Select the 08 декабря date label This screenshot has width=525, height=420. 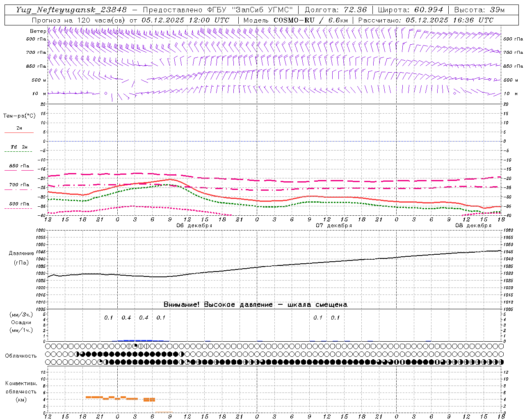(473, 226)
